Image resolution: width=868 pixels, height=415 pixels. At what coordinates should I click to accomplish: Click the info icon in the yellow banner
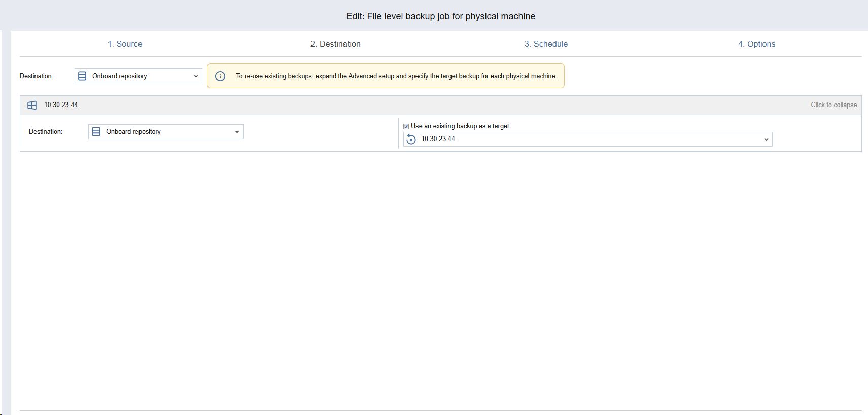pos(220,76)
